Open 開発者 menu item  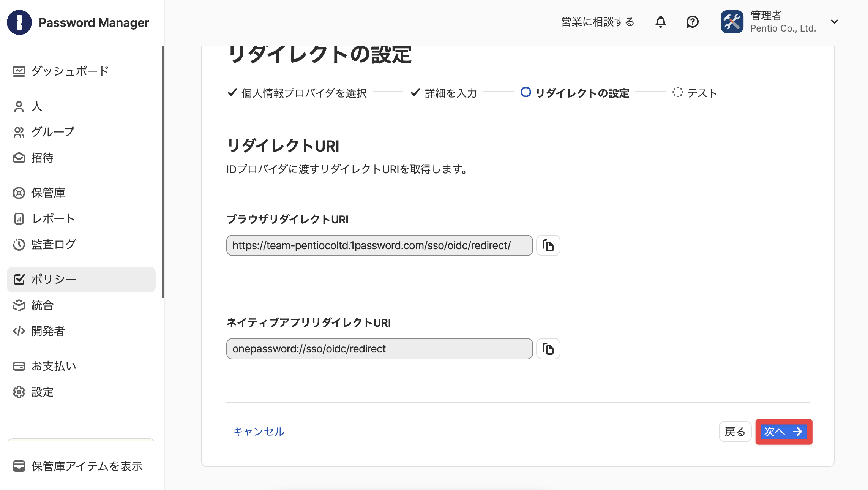point(81,331)
